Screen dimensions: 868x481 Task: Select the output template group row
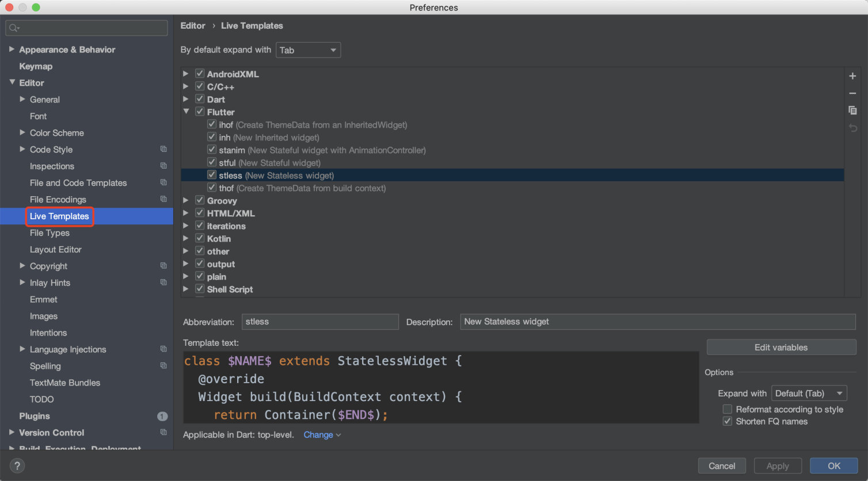[x=512, y=264]
